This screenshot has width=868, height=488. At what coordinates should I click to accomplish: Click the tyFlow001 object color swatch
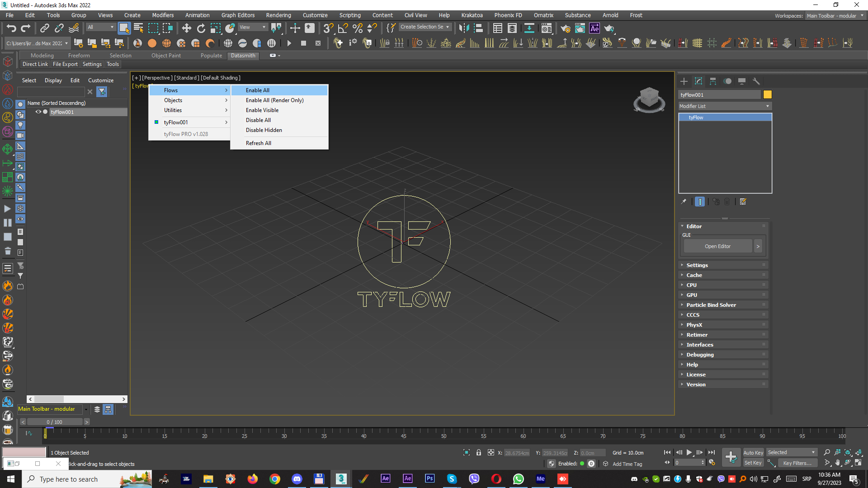click(767, 94)
